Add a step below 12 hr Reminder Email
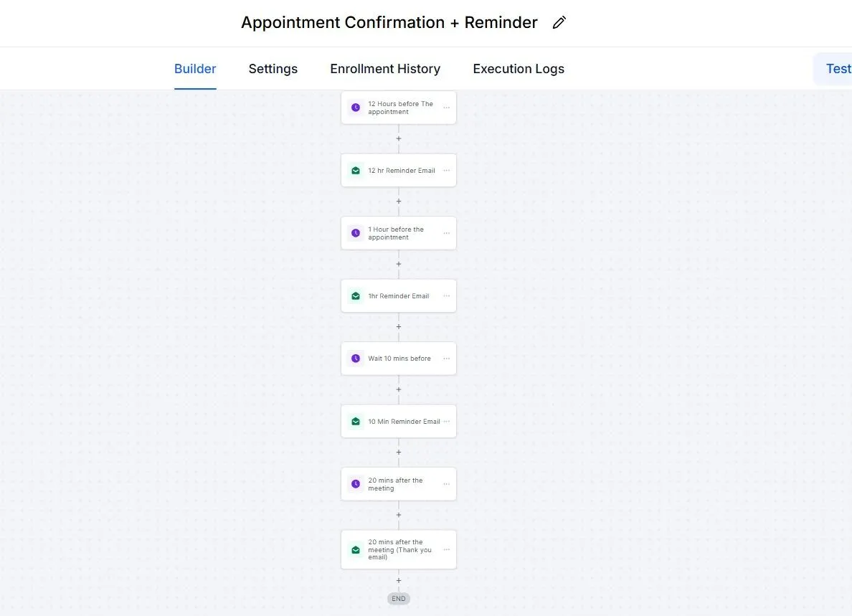852x616 pixels. [x=399, y=202]
